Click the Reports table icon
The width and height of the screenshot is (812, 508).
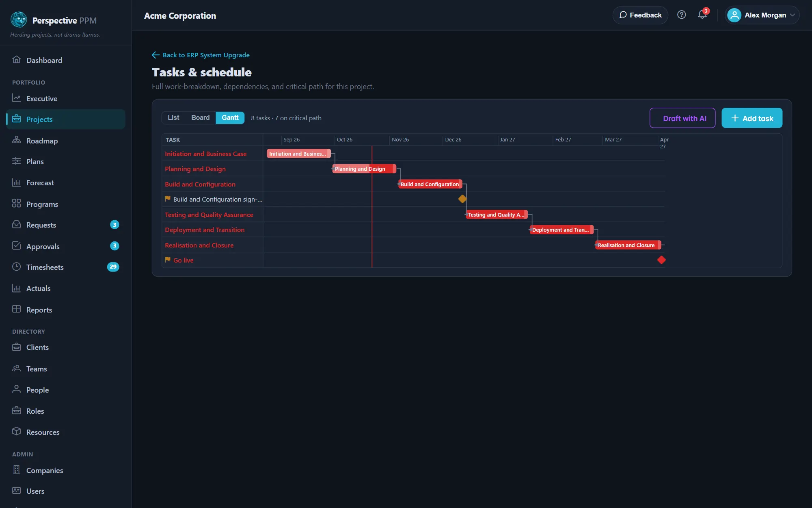[16, 309]
